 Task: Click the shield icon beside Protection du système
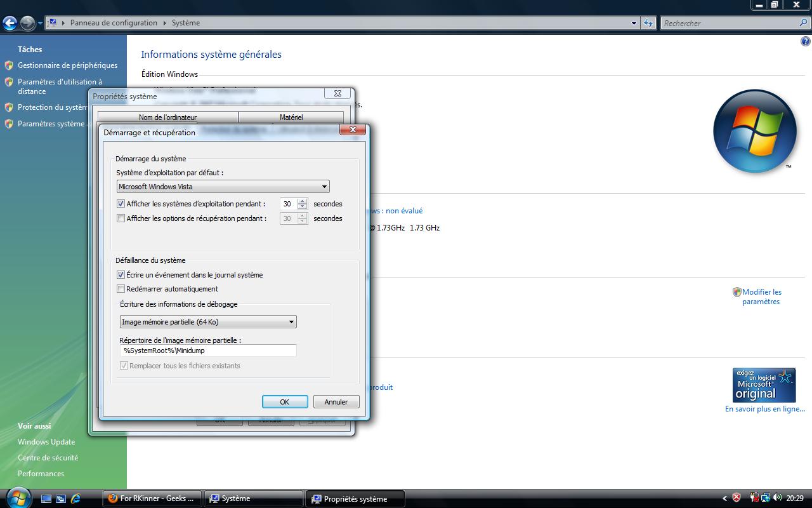(x=9, y=107)
